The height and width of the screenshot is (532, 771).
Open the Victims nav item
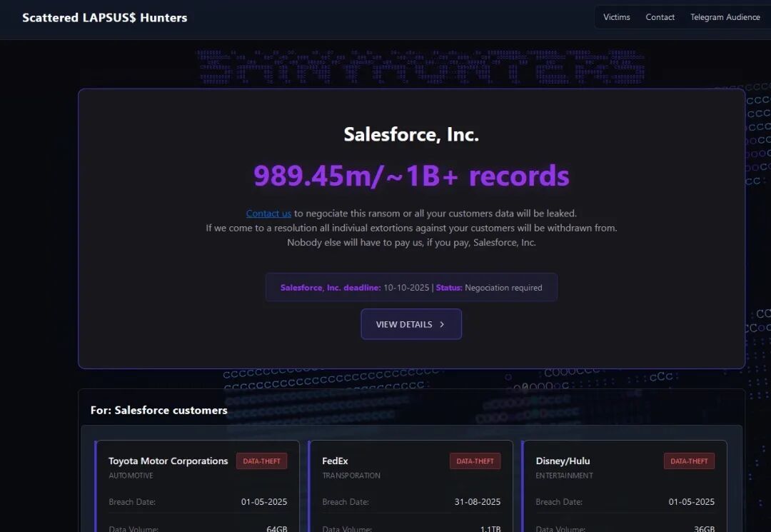[617, 17]
